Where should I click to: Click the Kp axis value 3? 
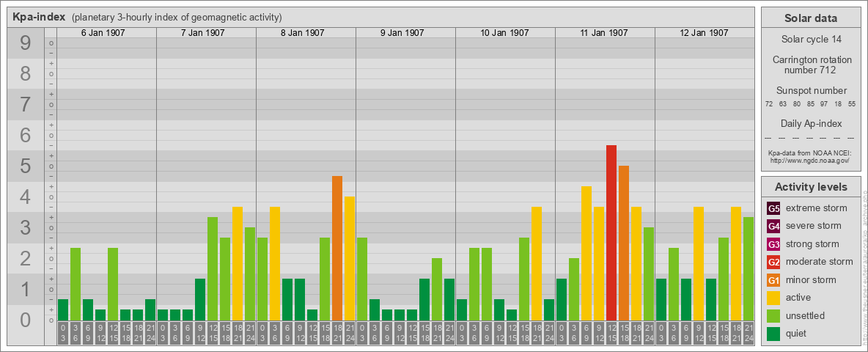pos(25,227)
